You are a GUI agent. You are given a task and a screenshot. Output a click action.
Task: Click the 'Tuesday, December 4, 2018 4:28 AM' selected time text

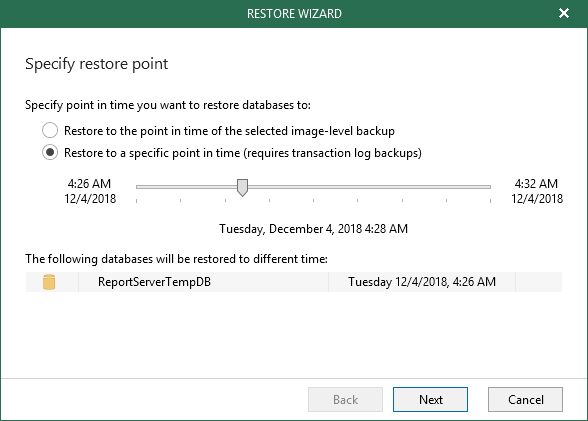(313, 229)
